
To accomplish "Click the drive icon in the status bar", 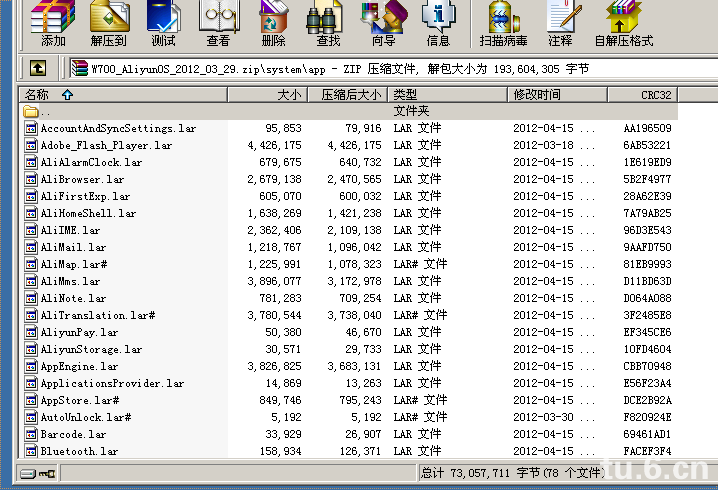I will (x=27, y=474).
